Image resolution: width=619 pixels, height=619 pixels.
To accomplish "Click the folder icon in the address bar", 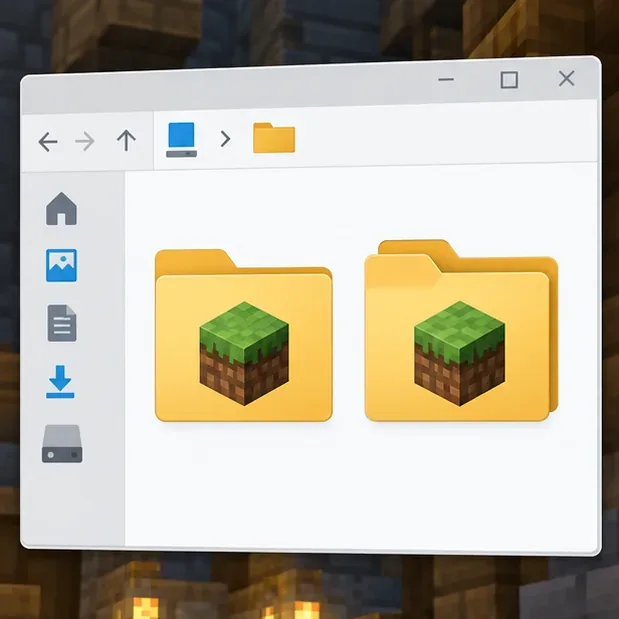I will pyautogui.click(x=274, y=138).
